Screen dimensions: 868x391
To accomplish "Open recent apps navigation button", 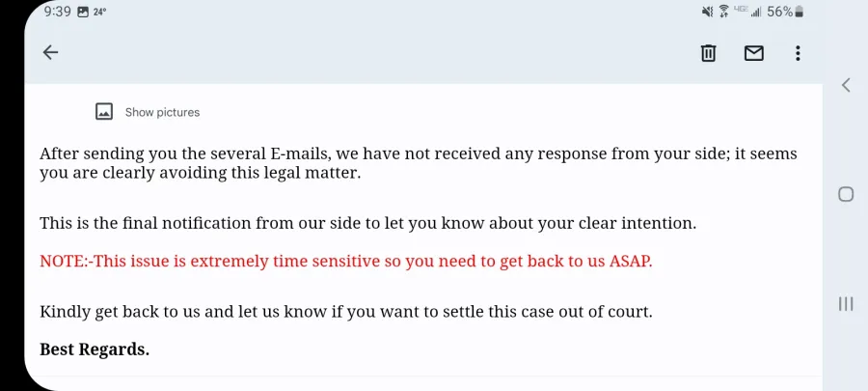I will pyautogui.click(x=845, y=303).
